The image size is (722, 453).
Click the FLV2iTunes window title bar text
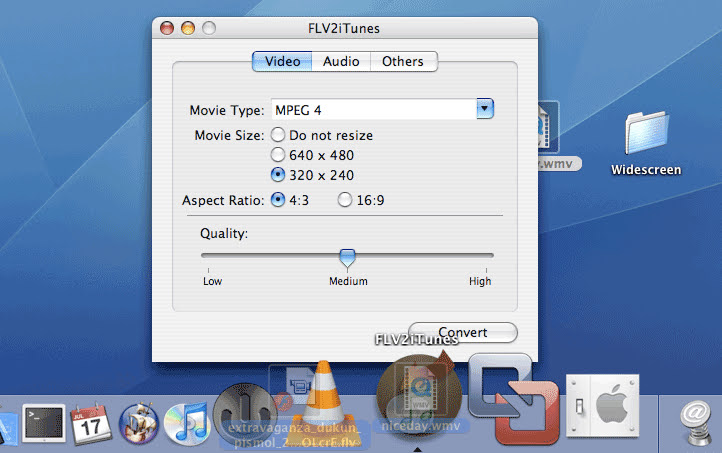[x=344, y=29]
